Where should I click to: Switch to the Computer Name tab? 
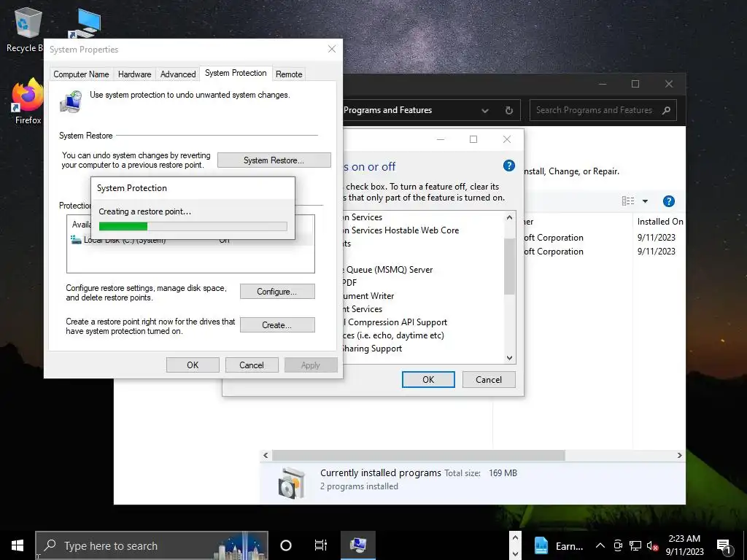pyautogui.click(x=81, y=74)
